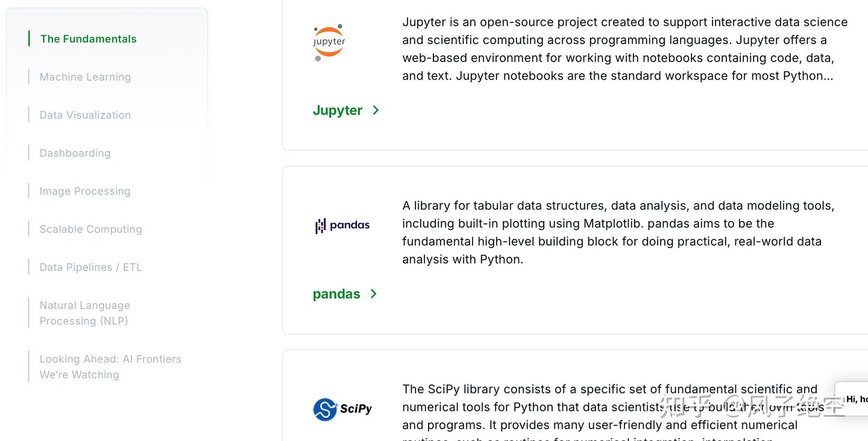Select Dashboarding in the sidebar
Image resolution: width=868 pixels, height=441 pixels.
pyautogui.click(x=75, y=153)
